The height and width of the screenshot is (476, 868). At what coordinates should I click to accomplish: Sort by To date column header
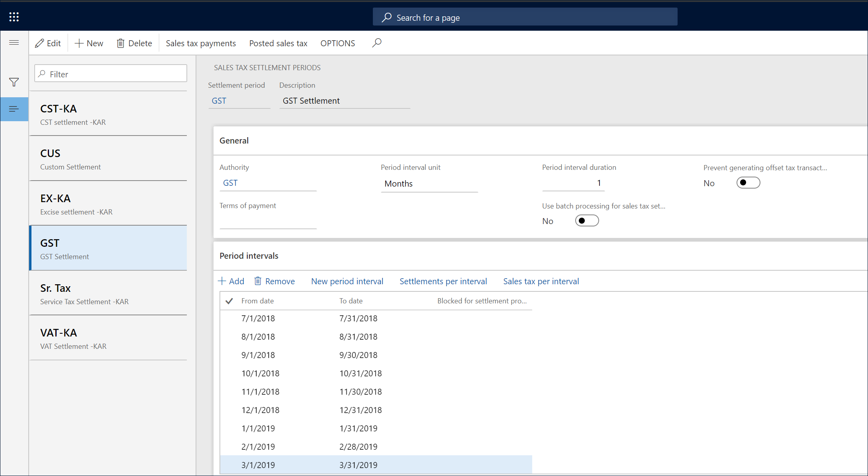(x=351, y=301)
